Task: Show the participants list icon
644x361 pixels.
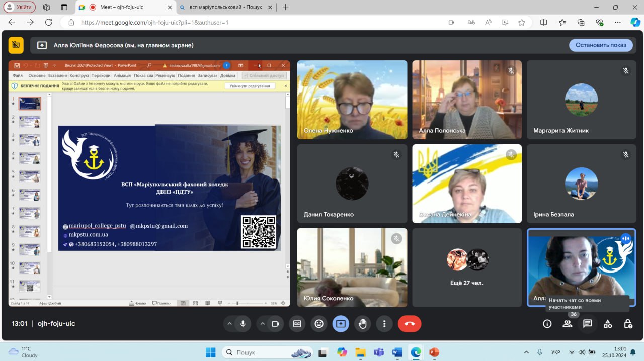Action: pyautogui.click(x=567, y=324)
